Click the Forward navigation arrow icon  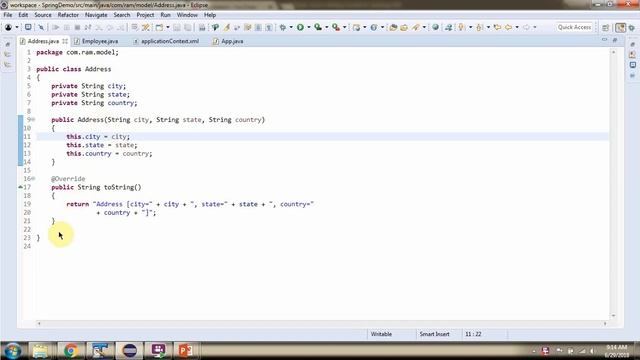coord(527,27)
